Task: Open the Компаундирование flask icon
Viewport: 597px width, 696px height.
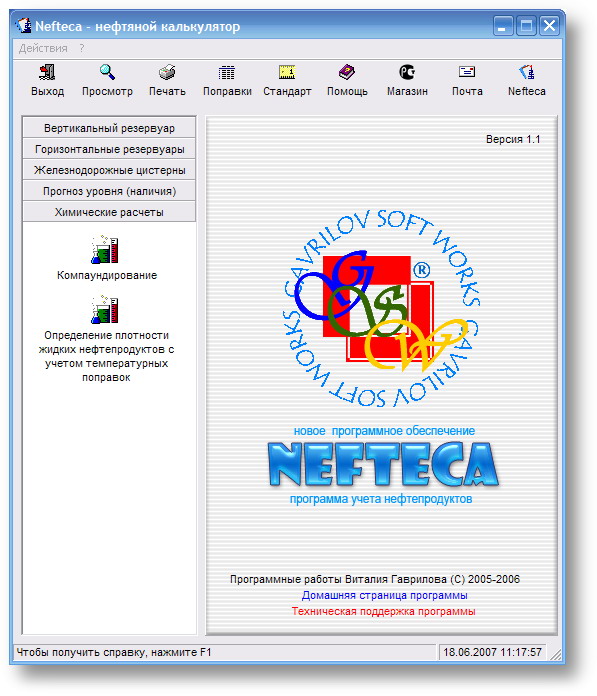Action: click(105, 249)
